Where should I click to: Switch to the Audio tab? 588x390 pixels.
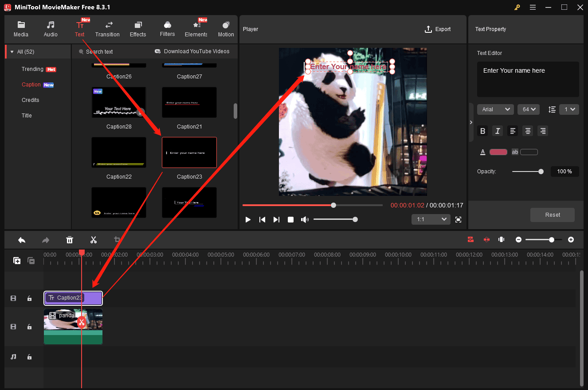point(51,29)
